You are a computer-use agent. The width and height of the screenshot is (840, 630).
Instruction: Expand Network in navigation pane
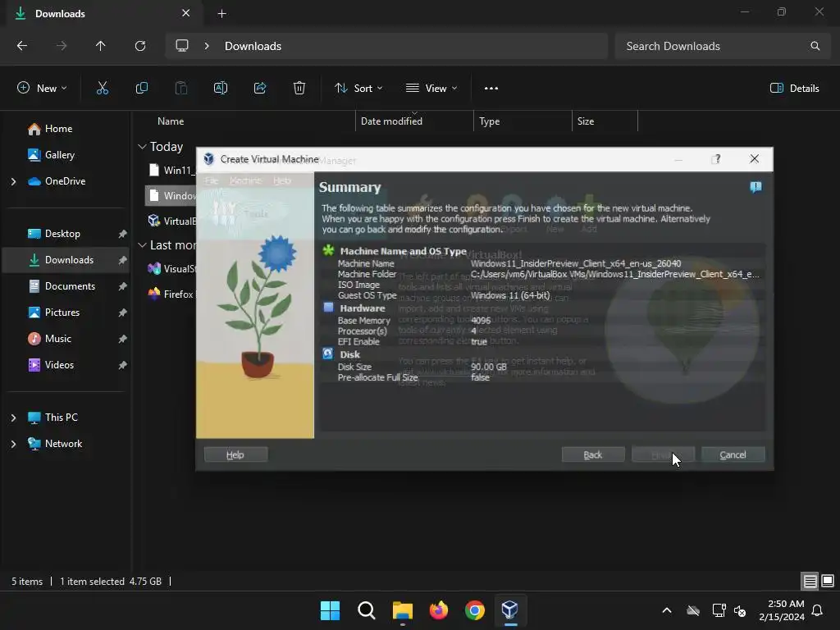click(x=13, y=444)
